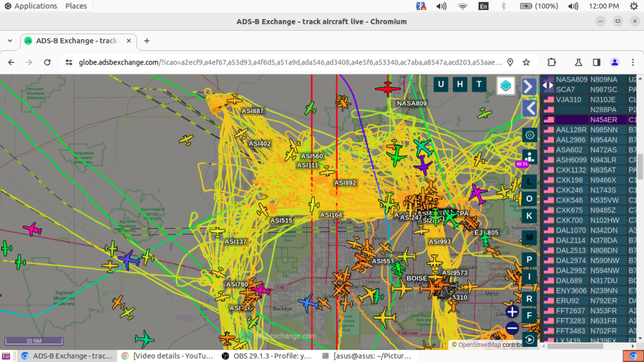Select the red NASA809 aircraft on the map

pyautogui.click(x=387, y=88)
